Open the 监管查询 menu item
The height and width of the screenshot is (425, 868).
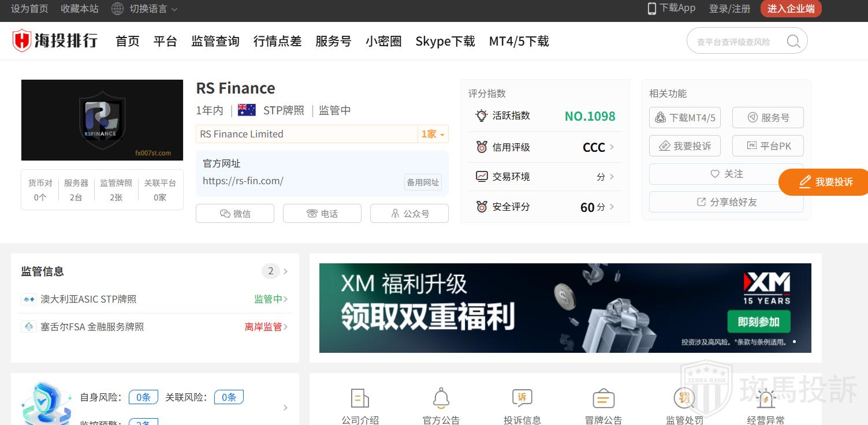point(215,41)
